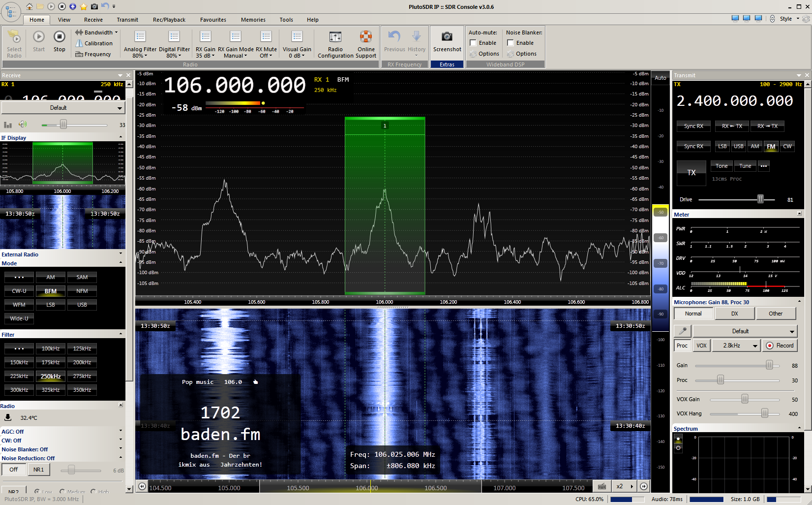Image resolution: width=812 pixels, height=505 pixels.
Task: Select the WFM mode button
Action: click(19, 305)
